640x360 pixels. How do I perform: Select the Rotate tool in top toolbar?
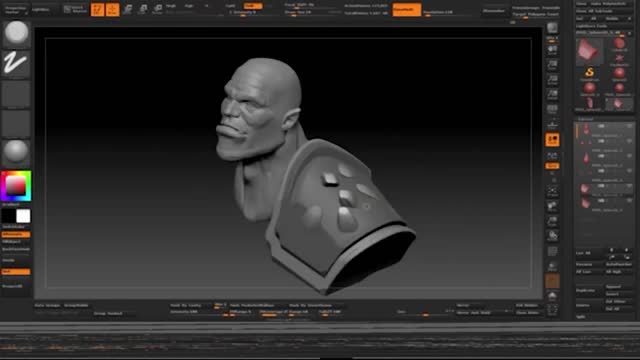pyautogui.click(x=158, y=9)
